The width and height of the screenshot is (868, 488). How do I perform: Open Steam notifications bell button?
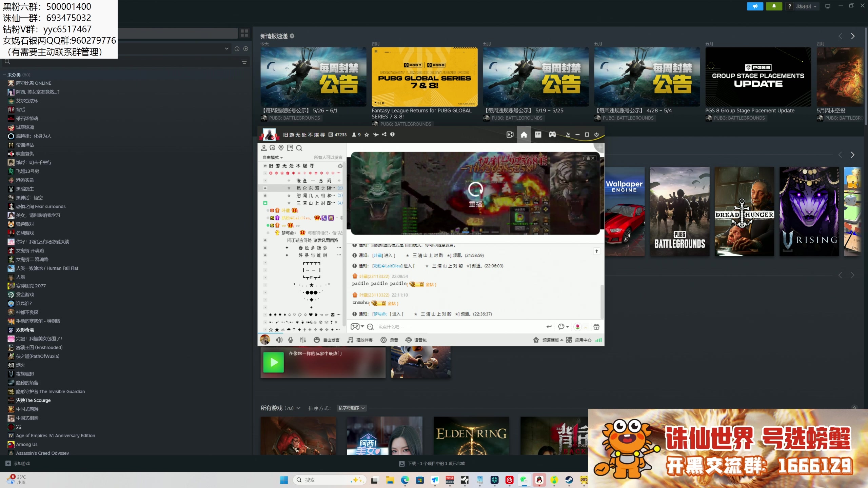click(x=774, y=6)
